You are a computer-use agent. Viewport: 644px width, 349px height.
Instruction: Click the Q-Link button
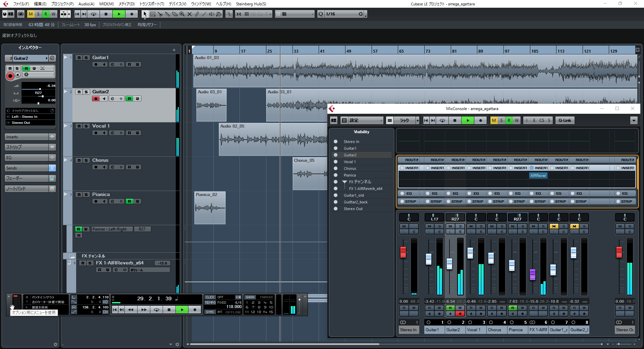click(x=565, y=120)
